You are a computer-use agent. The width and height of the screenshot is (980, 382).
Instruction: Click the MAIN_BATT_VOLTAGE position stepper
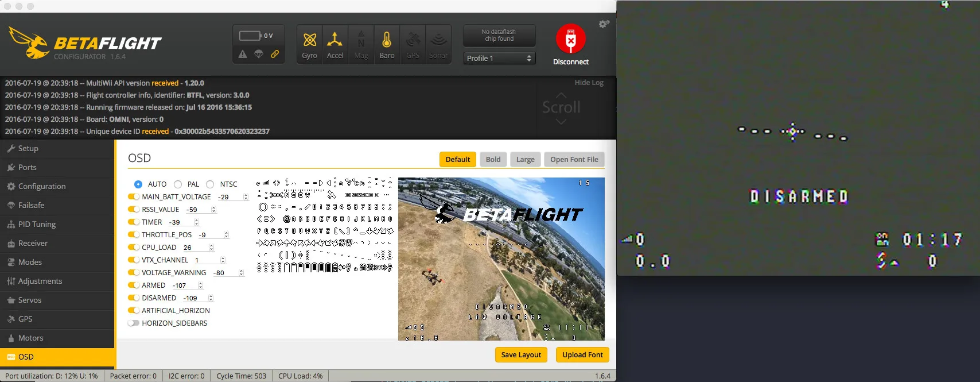coord(246,197)
